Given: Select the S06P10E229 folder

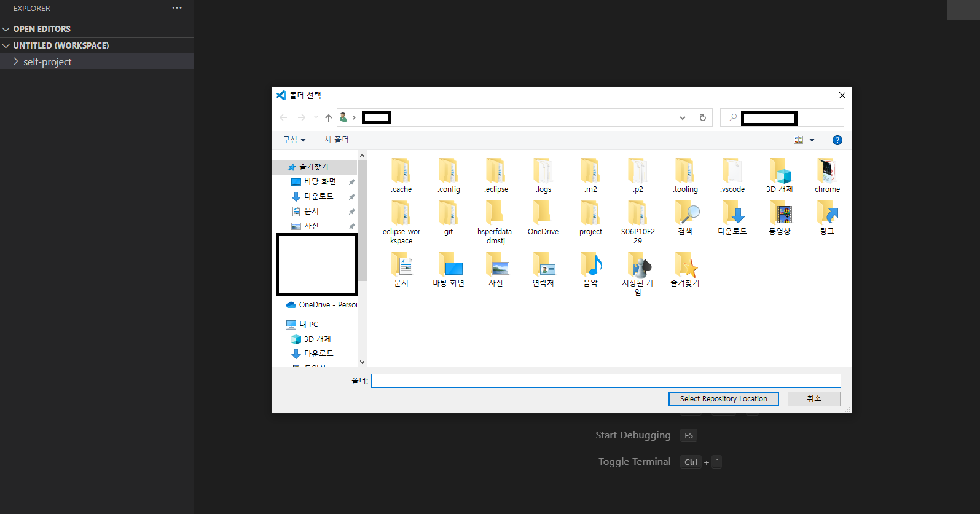Looking at the screenshot, I should point(638,223).
